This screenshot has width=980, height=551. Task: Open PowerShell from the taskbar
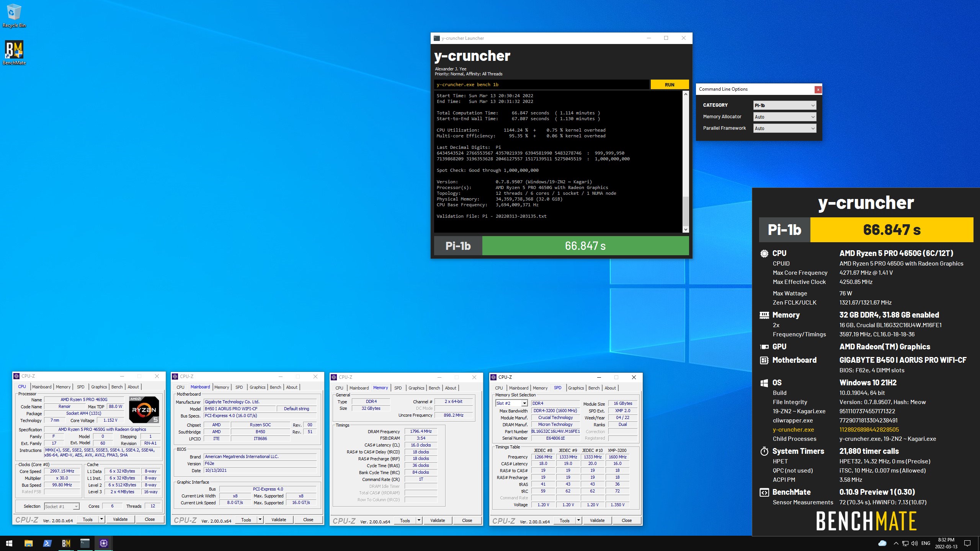47,543
